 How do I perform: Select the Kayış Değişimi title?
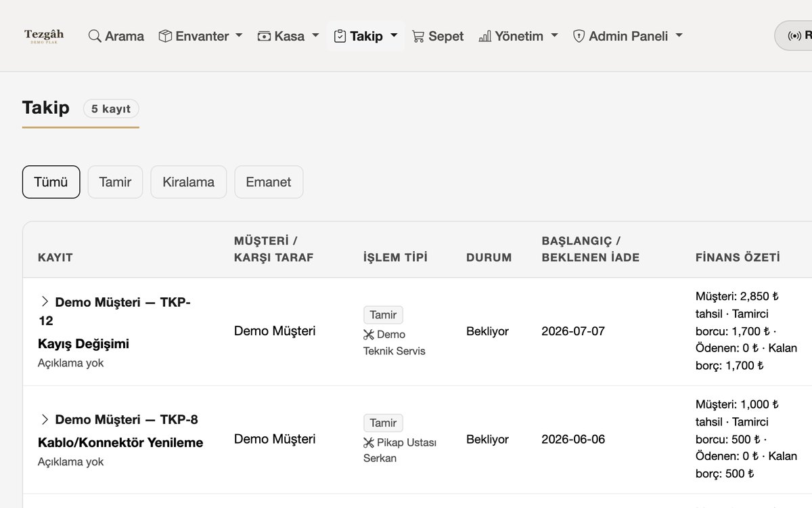click(x=83, y=344)
